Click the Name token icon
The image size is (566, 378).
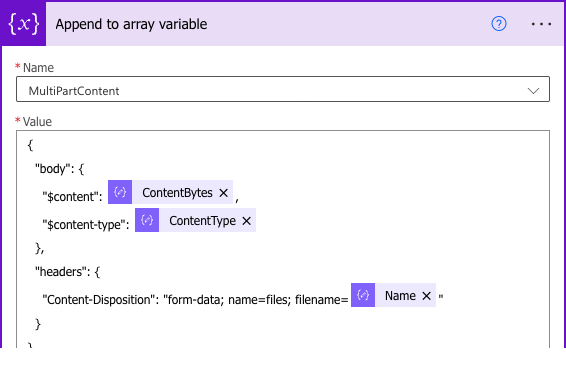click(363, 295)
